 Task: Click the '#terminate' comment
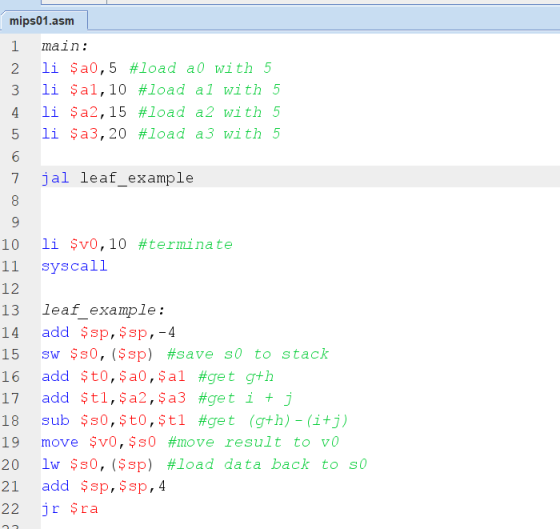185,244
